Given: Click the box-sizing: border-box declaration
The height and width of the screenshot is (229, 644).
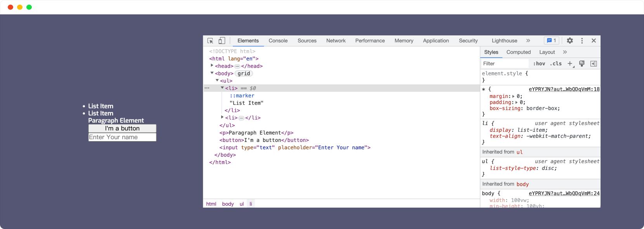Looking at the screenshot, I should coord(525,108).
